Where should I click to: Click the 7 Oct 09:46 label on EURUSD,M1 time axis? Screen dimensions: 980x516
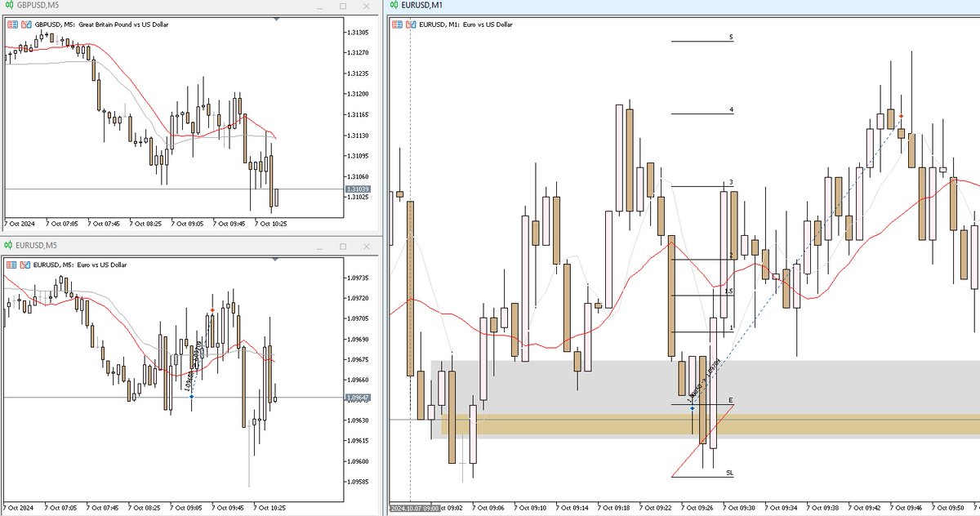click(x=906, y=508)
